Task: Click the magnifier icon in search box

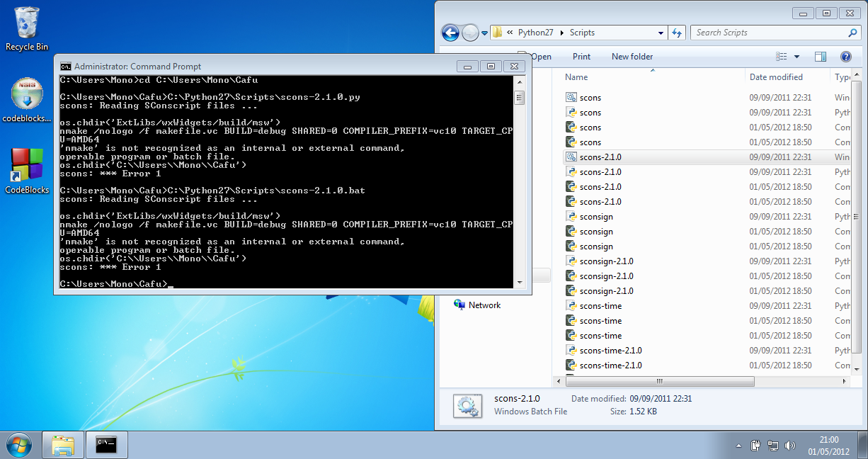Action: point(852,33)
